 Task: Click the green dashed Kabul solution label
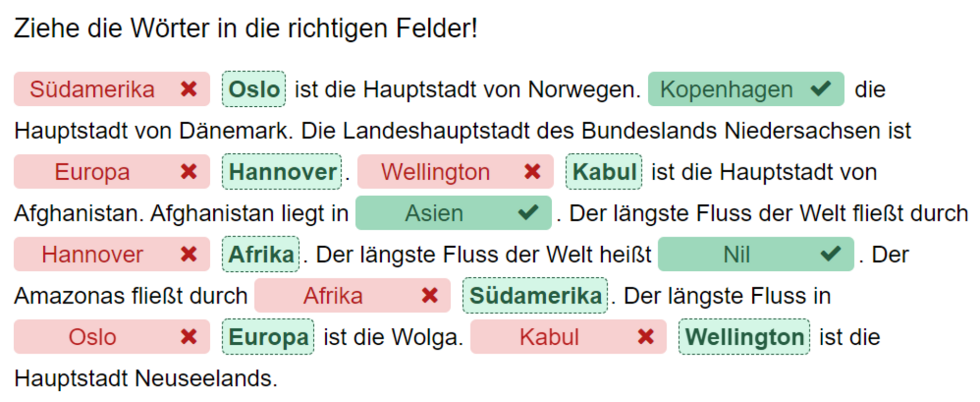[x=604, y=172]
